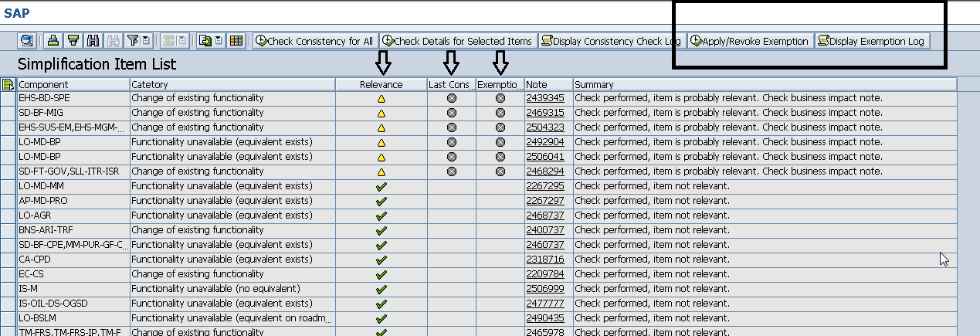This screenshot has height=336, width=980.
Task: Click Check Consistency for All button
Action: [x=315, y=41]
